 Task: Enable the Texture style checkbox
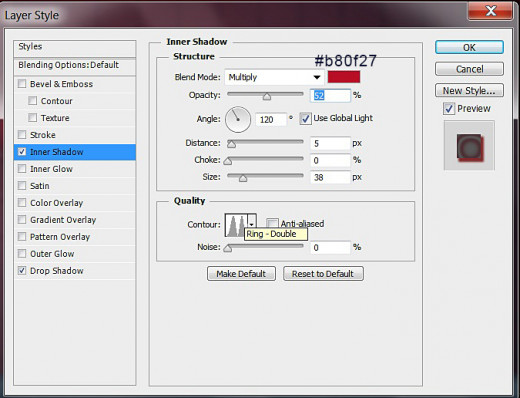click(x=33, y=117)
